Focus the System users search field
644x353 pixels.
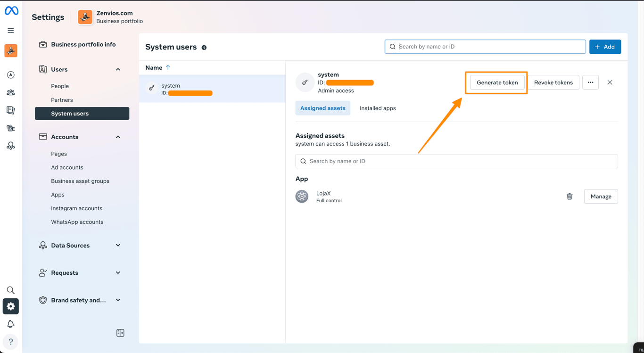click(485, 47)
